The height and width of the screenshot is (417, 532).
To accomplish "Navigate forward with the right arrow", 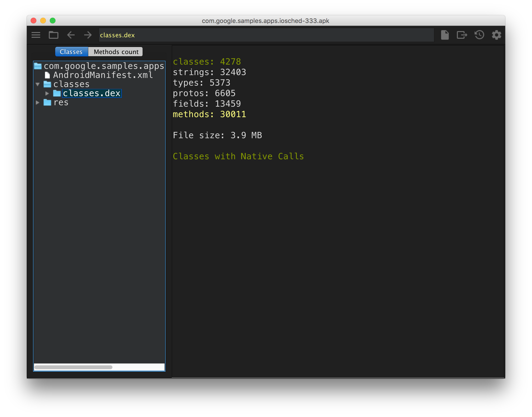I will point(88,35).
